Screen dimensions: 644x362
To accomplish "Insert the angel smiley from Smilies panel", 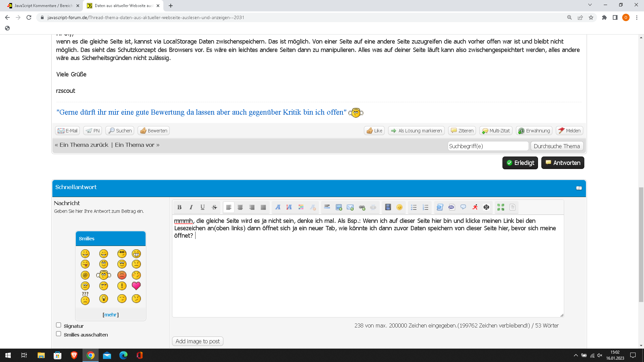I will [x=104, y=275].
